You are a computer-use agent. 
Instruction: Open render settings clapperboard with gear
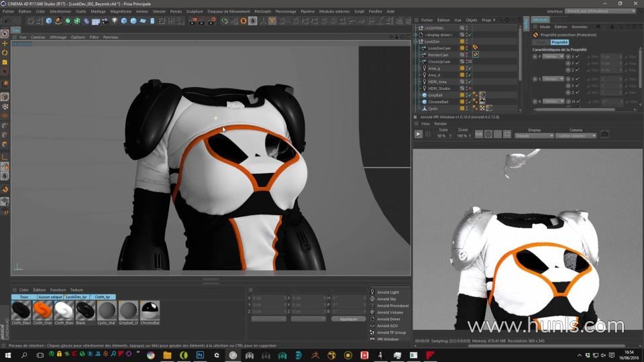(x=211, y=21)
